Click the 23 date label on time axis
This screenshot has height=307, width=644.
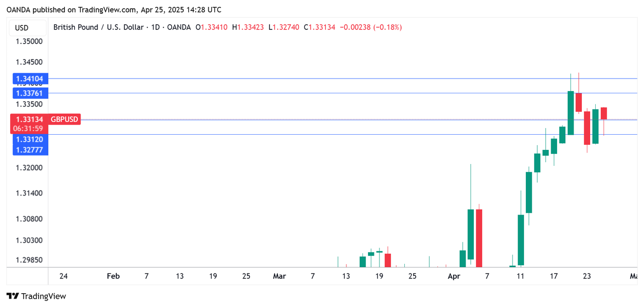tap(587, 276)
